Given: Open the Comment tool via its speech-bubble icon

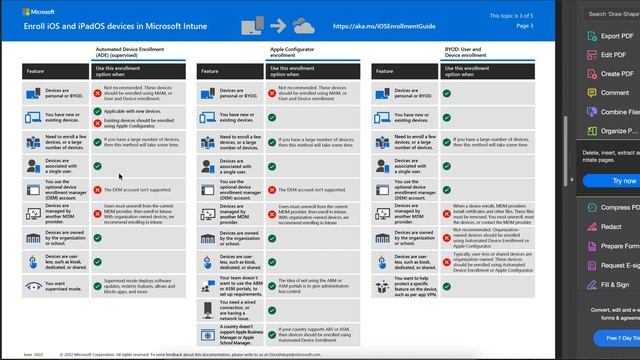Looking at the screenshot, I should point(592,93).
